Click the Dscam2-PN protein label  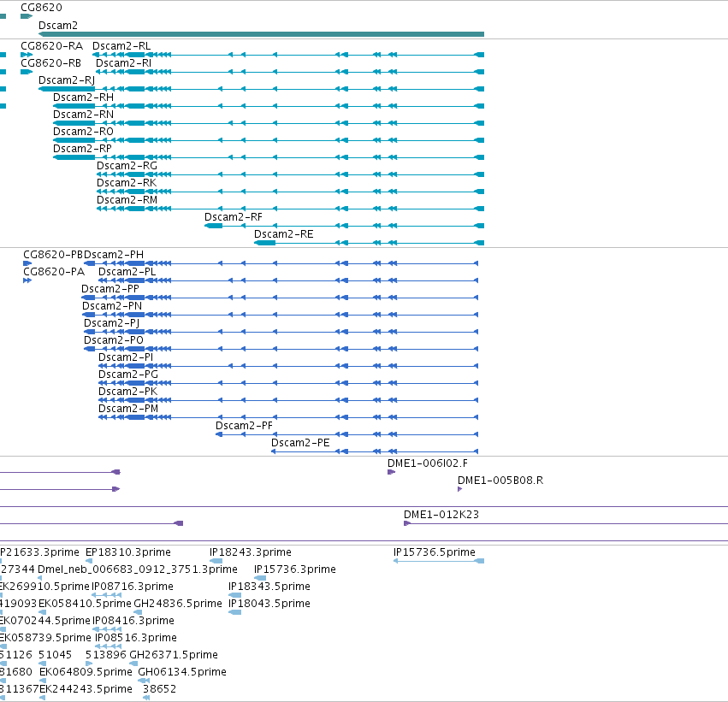click(x=112, y=306)
